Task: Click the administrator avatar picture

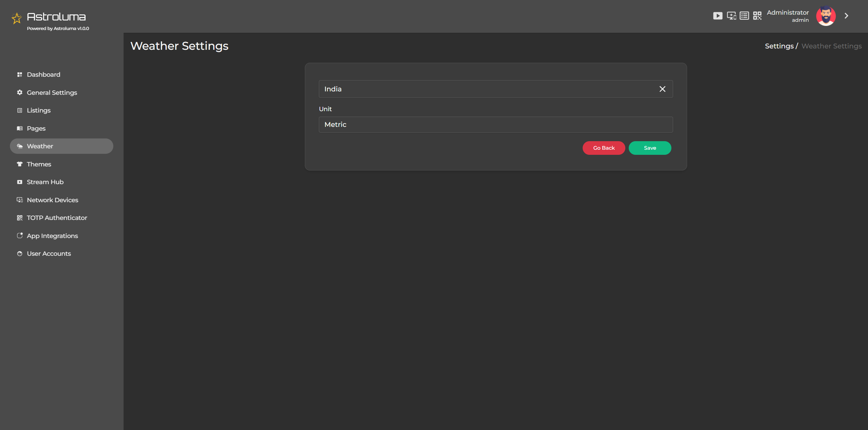Action: coord(826,16)
